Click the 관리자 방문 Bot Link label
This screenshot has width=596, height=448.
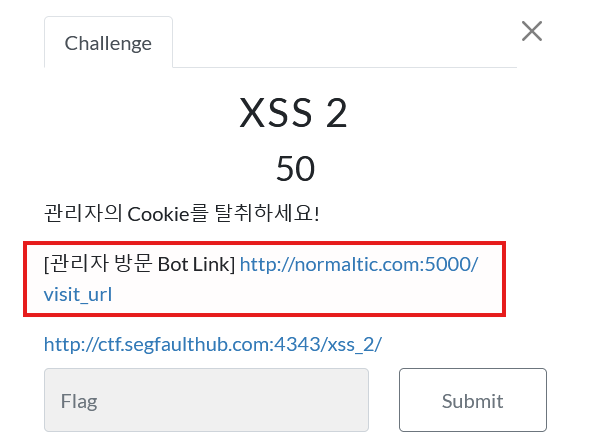pos(139,264)
